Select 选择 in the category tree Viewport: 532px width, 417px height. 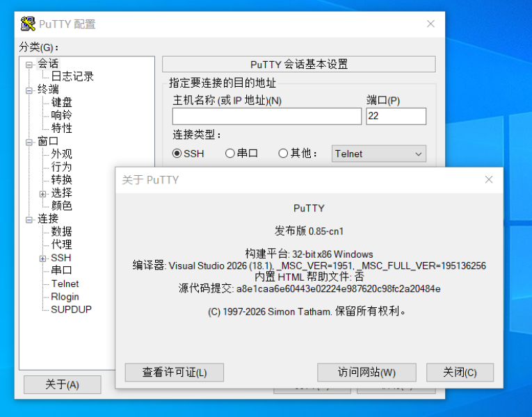[x=61, y=193]
